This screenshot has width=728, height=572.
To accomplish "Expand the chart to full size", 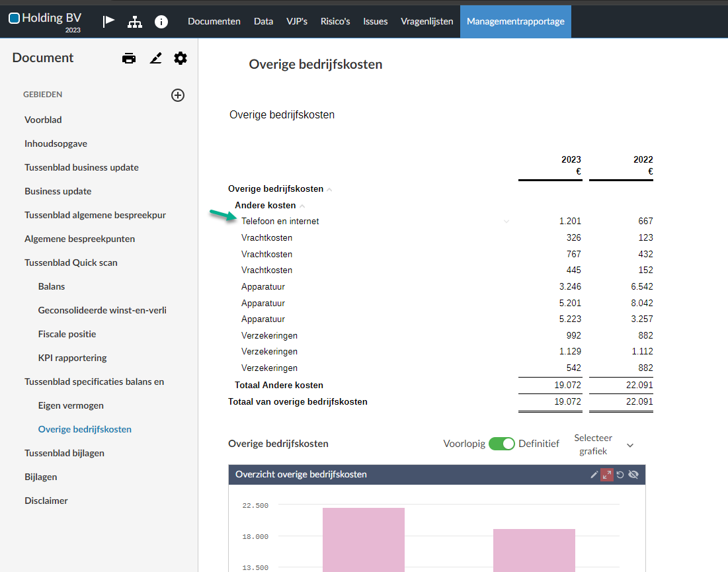I will point(607,475).
